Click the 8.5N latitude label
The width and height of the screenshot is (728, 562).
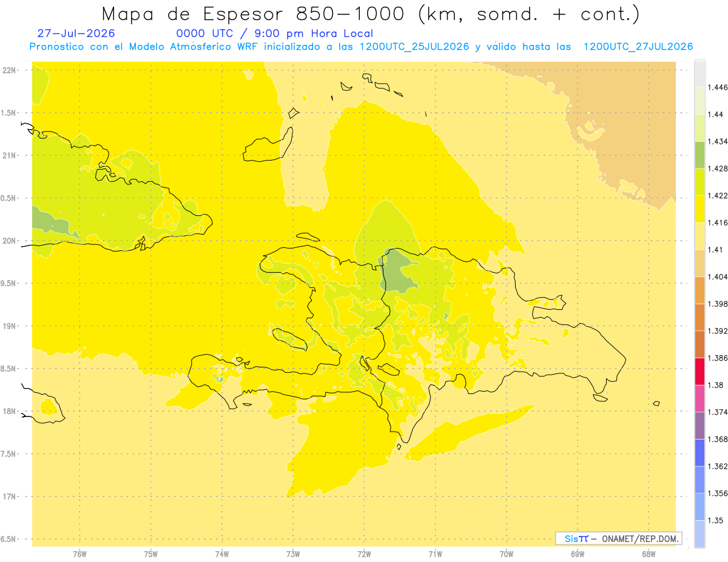point(9,369)
